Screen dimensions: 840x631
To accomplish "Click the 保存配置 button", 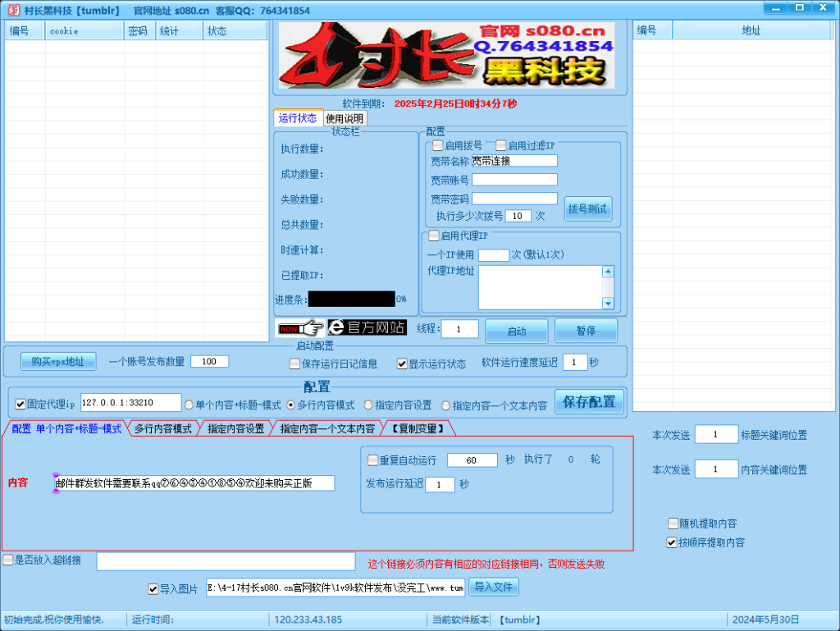I will pyautogui.click(x=589, y=402).
